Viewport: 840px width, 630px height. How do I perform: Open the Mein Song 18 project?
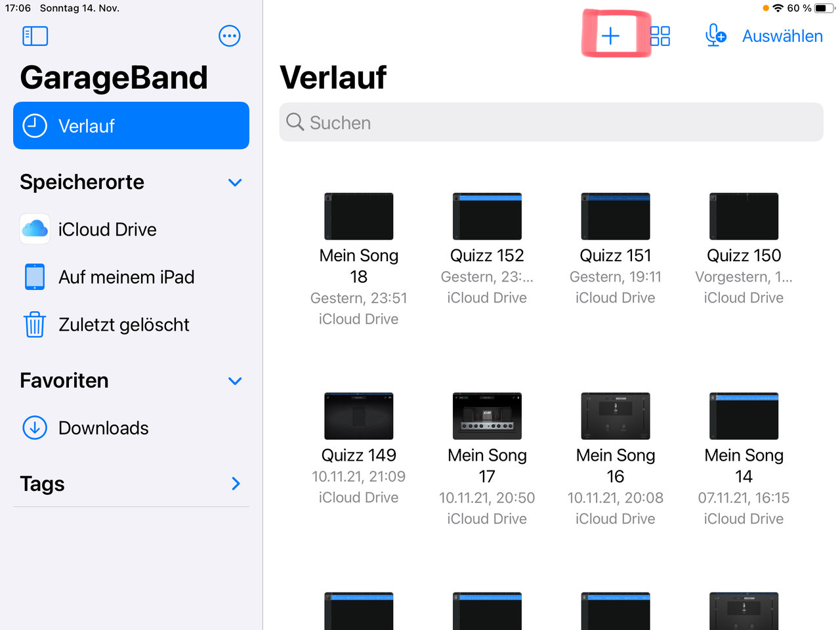(359, 217)
